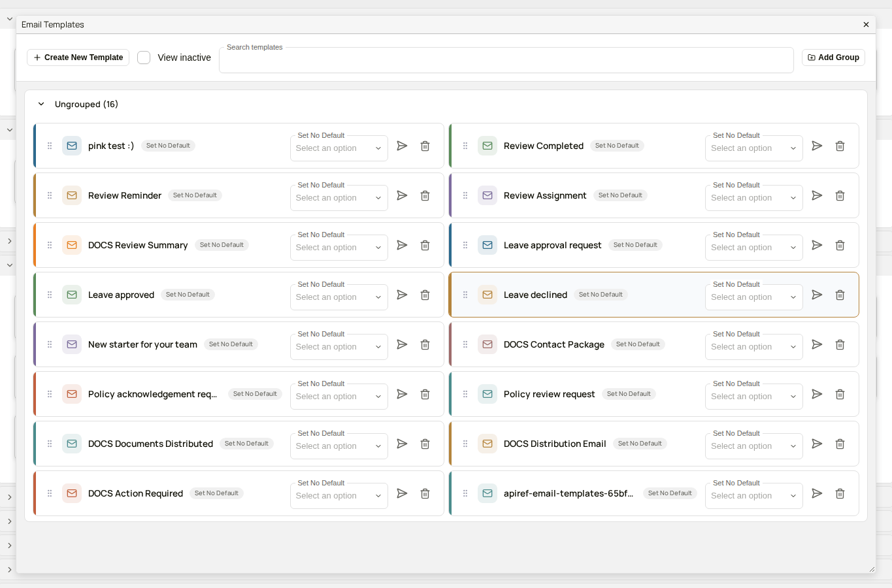Delete the DOCS Documents Distributed template

425,444
